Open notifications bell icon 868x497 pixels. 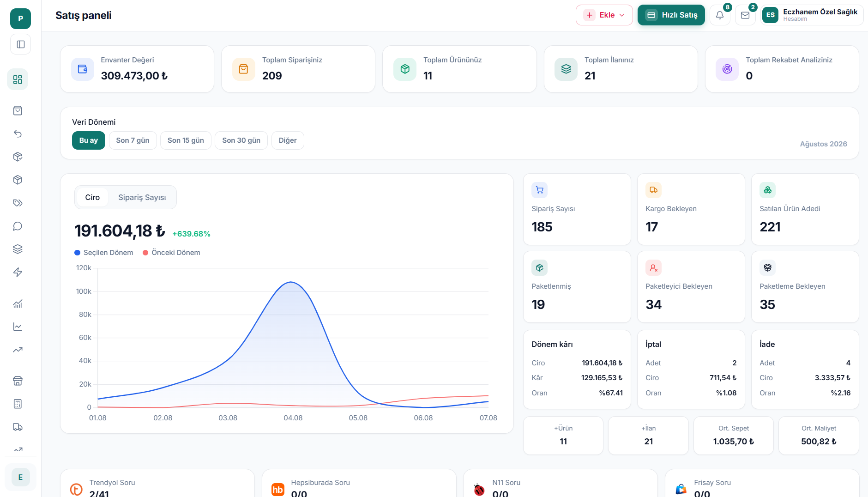pos(720,15)
